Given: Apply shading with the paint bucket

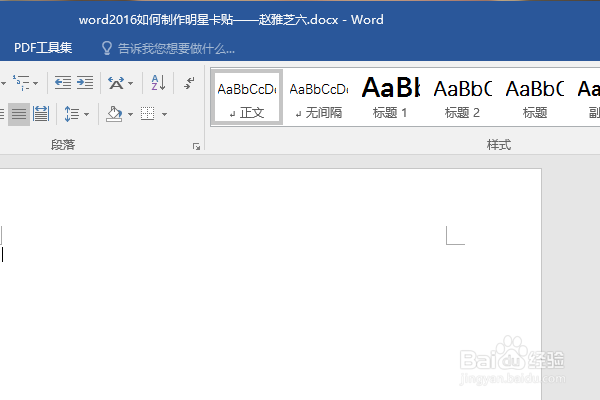Looking at the screenshot, I should (114, 114).
